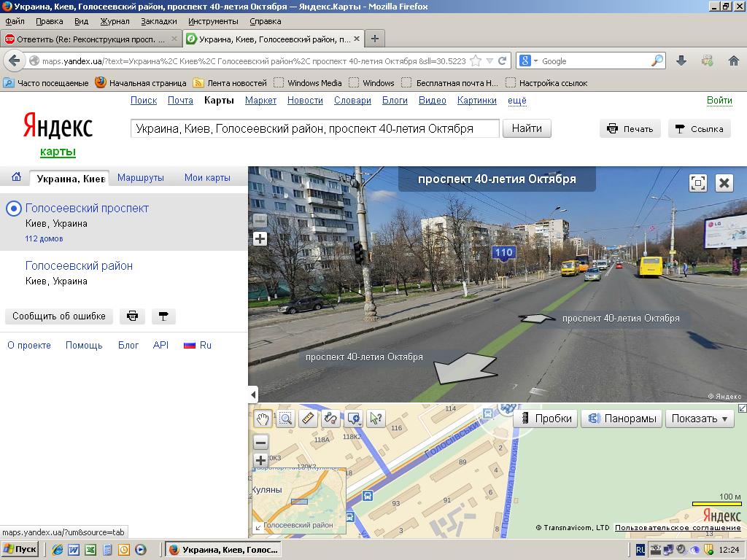747x560 pixels.
Task: Toggle the Панорамы layer button
Action: [622, 419]
